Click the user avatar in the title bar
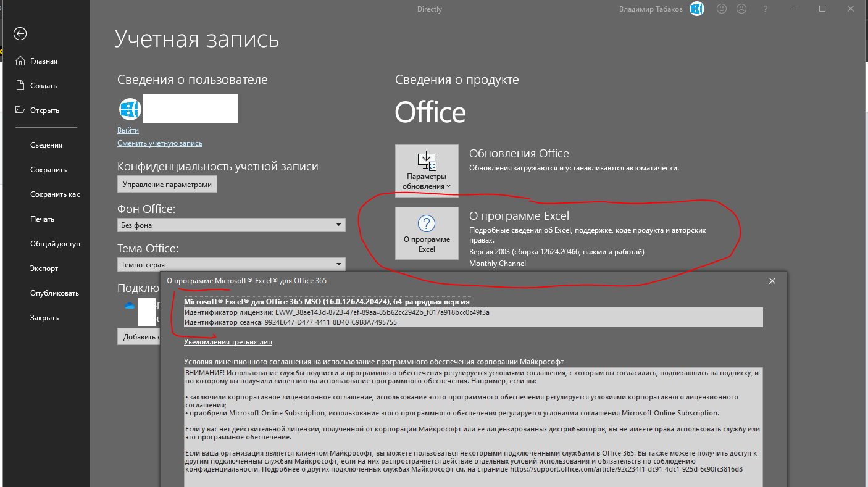The height and width of the screenshot is (487, 868). click(x=697, y=9)
